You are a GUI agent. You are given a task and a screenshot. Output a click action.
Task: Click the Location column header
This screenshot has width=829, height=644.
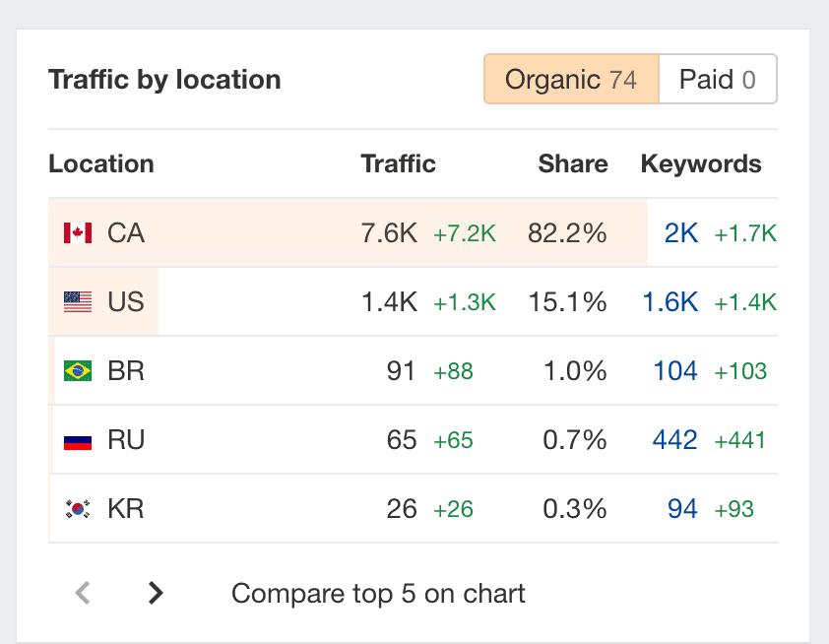[101, 163]
